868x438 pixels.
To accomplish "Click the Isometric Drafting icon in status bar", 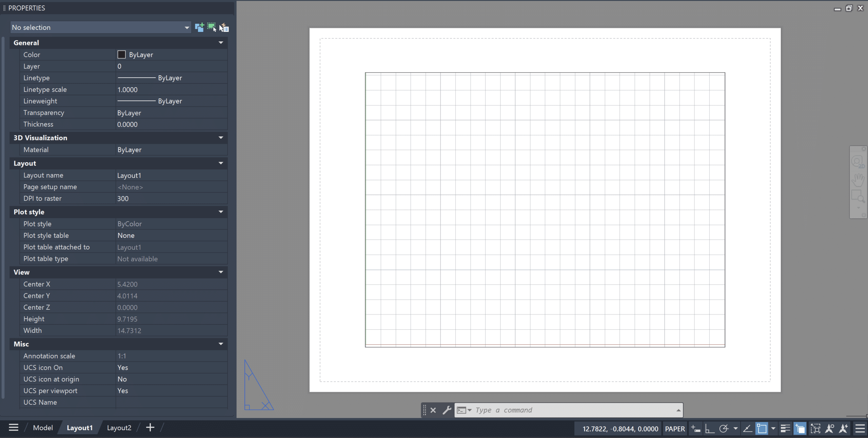I will (724, 428).
